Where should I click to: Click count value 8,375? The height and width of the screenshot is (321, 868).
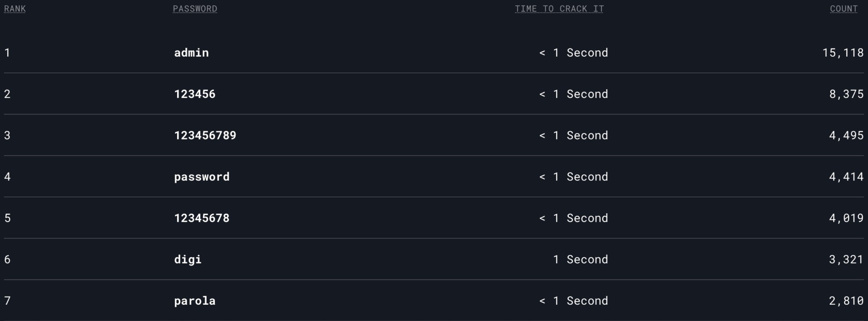(x=846, y=94)
